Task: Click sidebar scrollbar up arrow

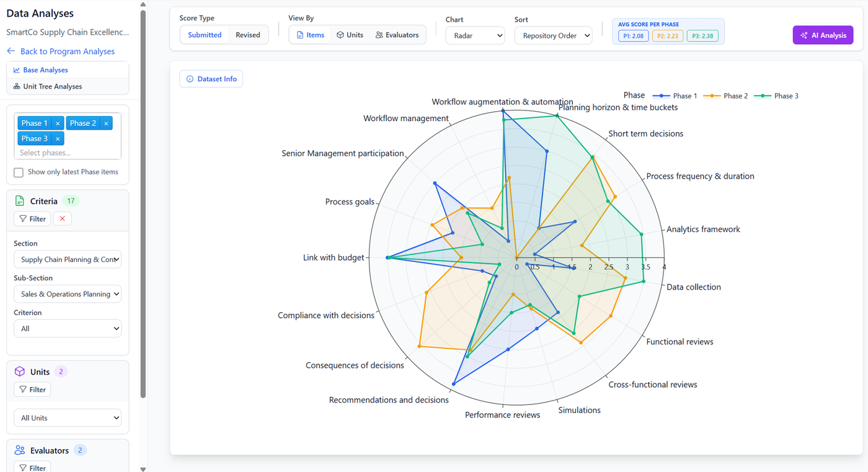Action: click(x=143, y=4)
